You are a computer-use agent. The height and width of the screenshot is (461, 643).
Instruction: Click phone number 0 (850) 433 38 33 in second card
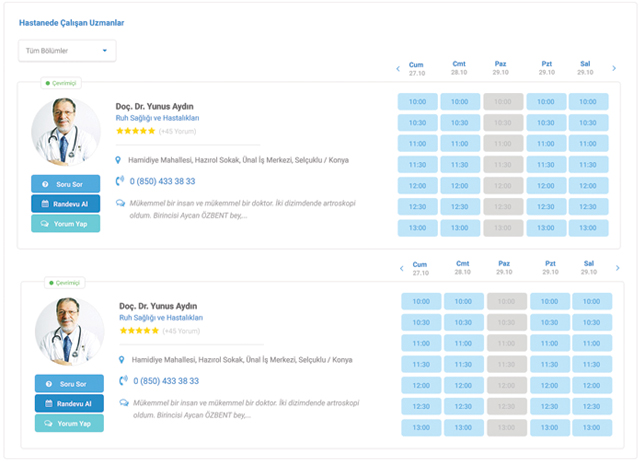[x=166, y=381]
